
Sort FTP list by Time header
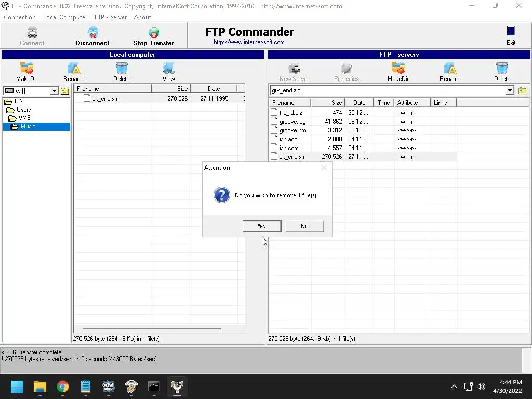[x=383, y=103]
